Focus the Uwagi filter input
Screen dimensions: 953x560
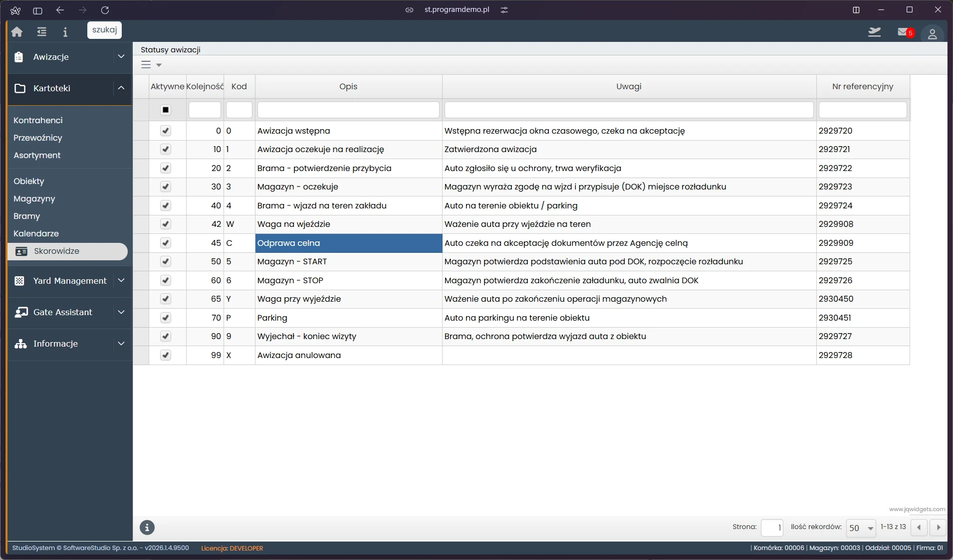click(629, 110)
